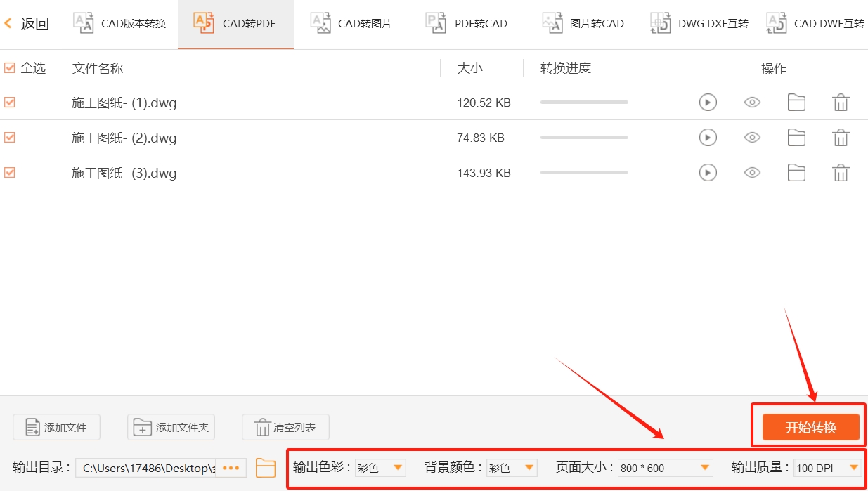Toggle the checkbox for 施工图纸- (3).dwg

(x=9, y=172)
